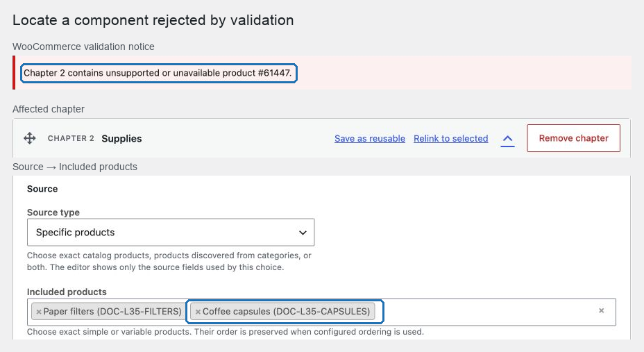Click the Coffee capsules (DOC-L35-CAPSULES) tag text
Screen dimensions: 644x352
287,312
